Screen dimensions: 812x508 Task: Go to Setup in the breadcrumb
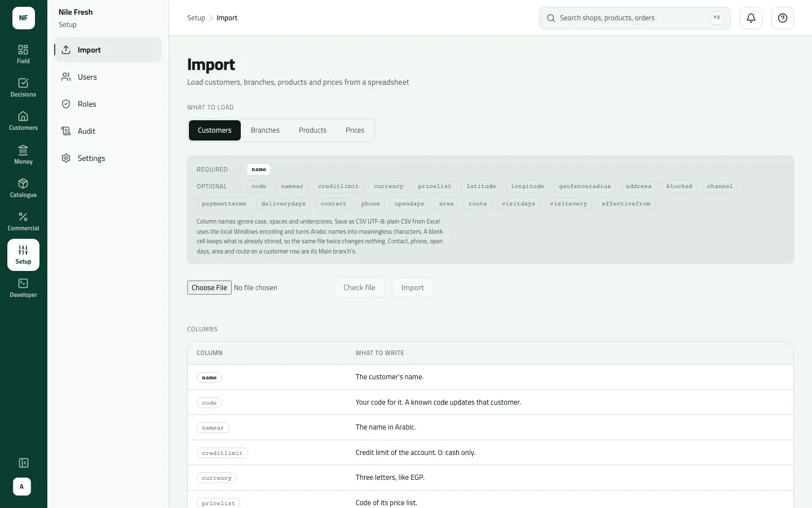196,18
